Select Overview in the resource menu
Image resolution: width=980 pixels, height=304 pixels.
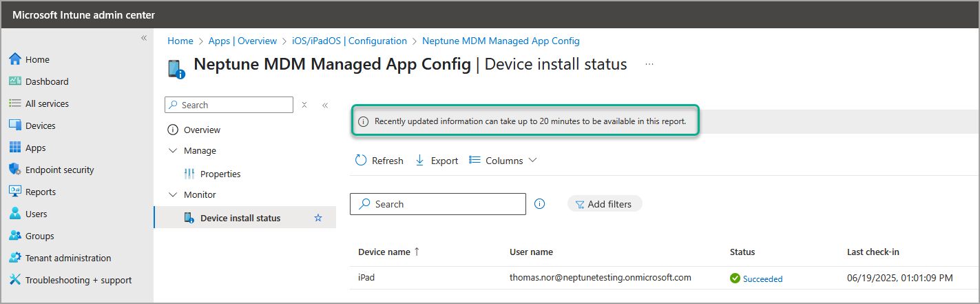click(x=202, y=130)
